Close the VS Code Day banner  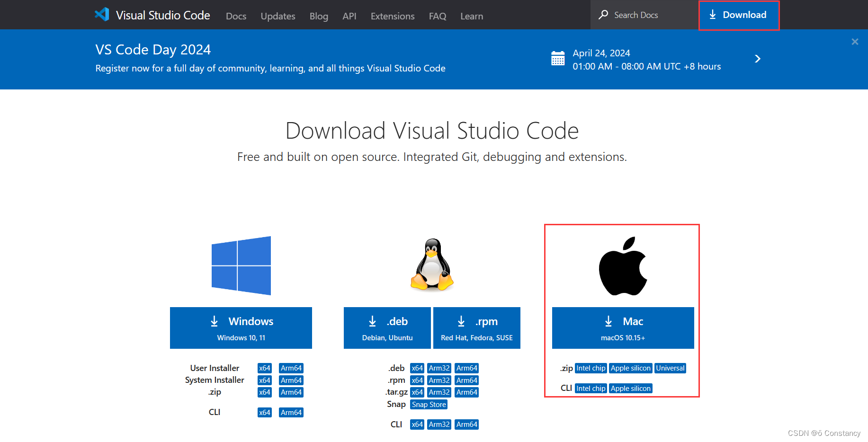(x=855, y=42)
